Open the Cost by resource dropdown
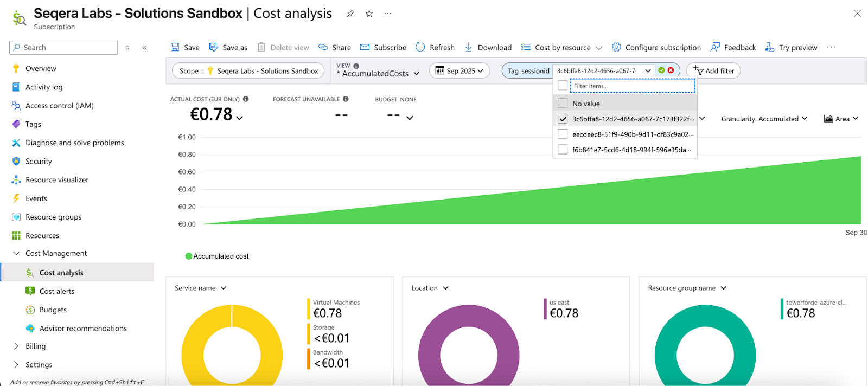This screenshot has width=868, height=386. click(561, 47)
